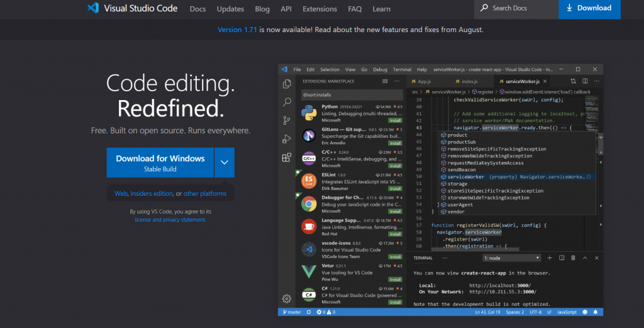This screenshot has width=644, height=328.
Task: Click the Language Support Java icon
Action: coord(309,227)
